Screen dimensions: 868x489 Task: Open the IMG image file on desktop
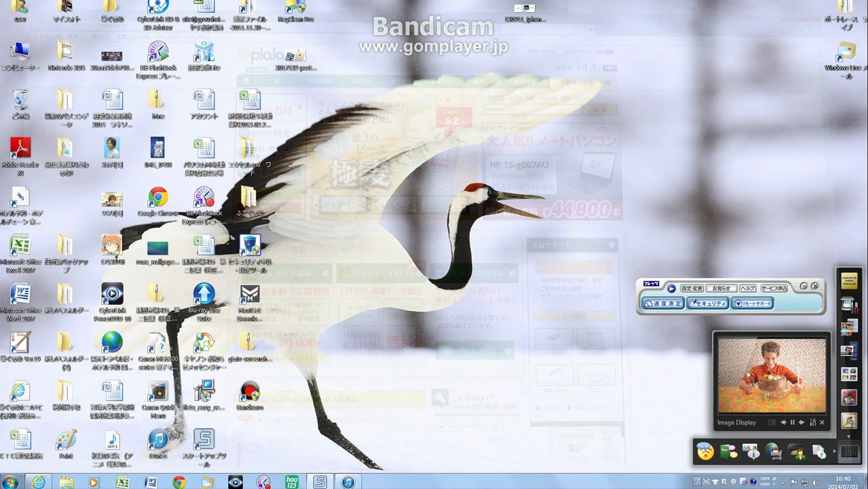(158, 153)
